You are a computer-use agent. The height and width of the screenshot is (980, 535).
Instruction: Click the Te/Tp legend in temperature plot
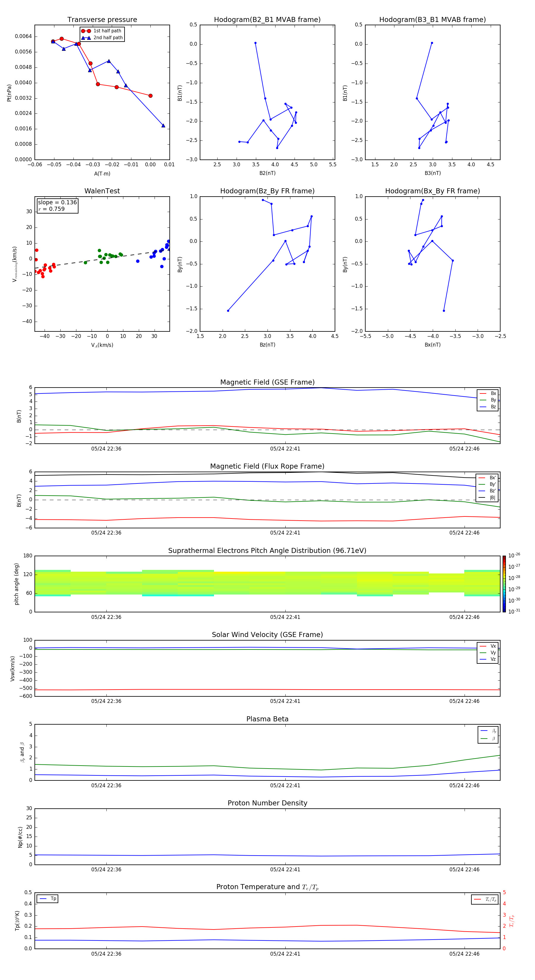tap(485, 899)
